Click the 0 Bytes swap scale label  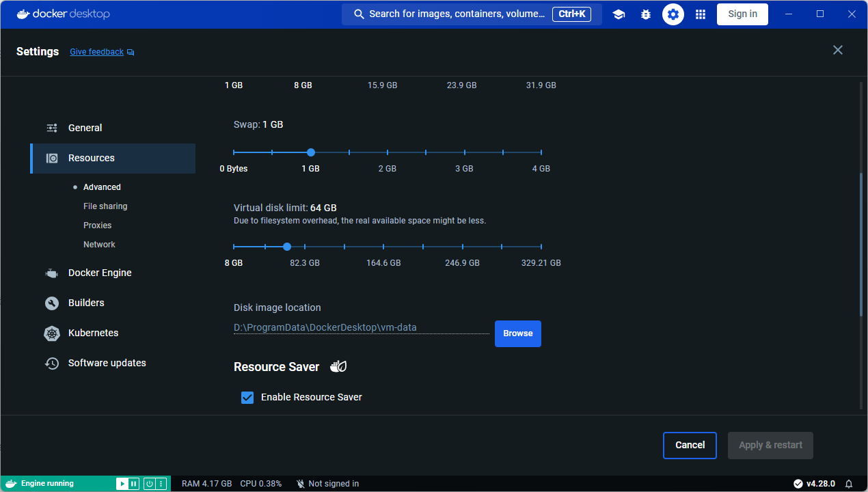234,169
